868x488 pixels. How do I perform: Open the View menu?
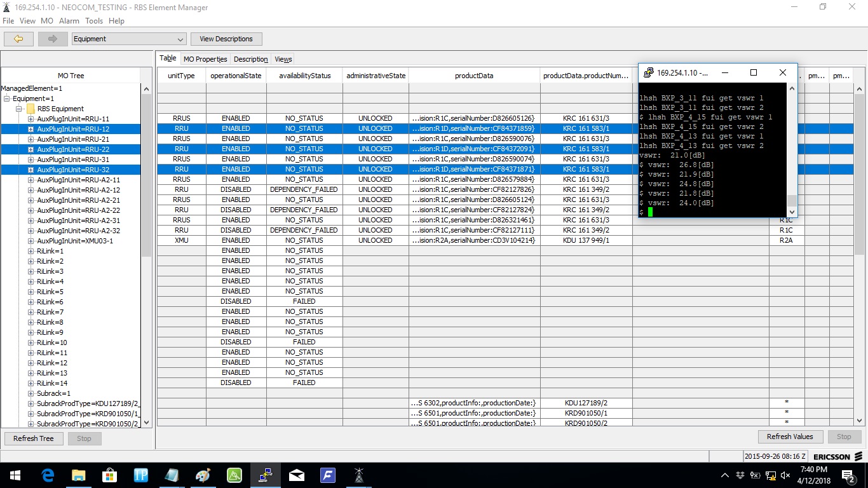[27, 21]
